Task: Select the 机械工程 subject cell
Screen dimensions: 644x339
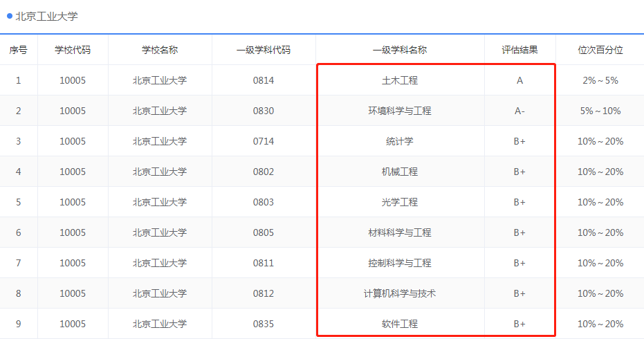Action: pos(400,172)
